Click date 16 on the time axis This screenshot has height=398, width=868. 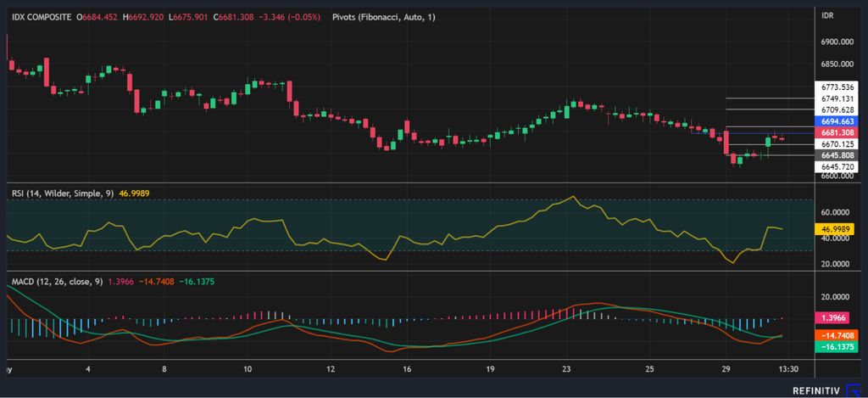407,369
